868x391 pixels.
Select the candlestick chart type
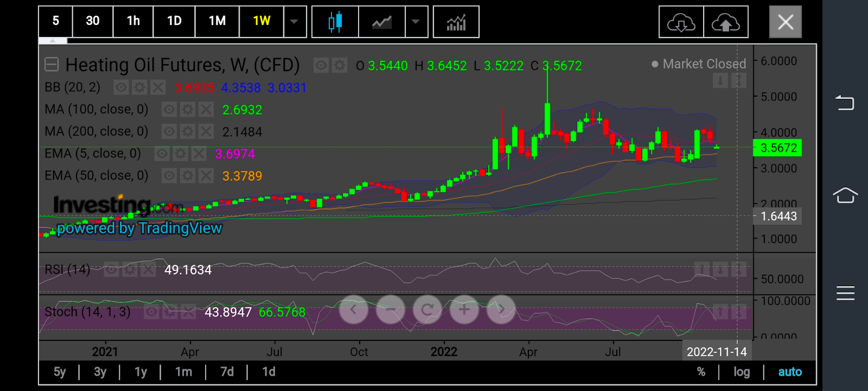pyautogui.click(x=335, y=22)
